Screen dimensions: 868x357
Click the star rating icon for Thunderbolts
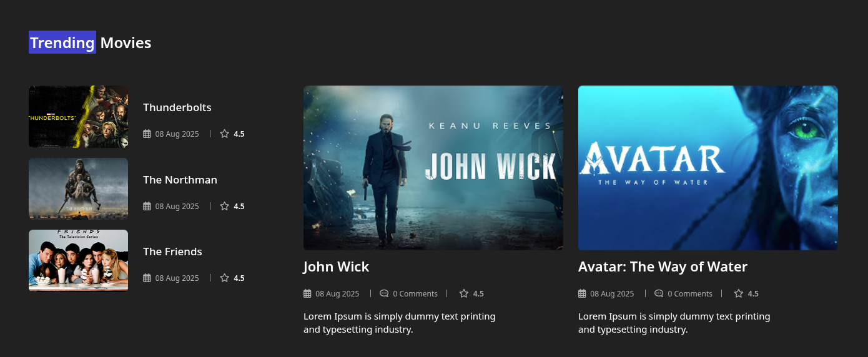point(225,134)
